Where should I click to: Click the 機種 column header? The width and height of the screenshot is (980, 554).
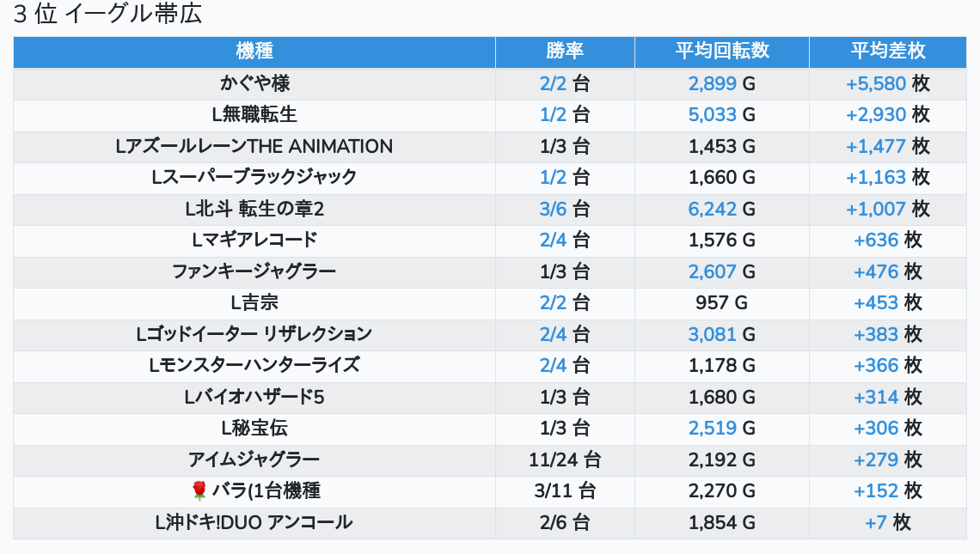coord(254,52)
